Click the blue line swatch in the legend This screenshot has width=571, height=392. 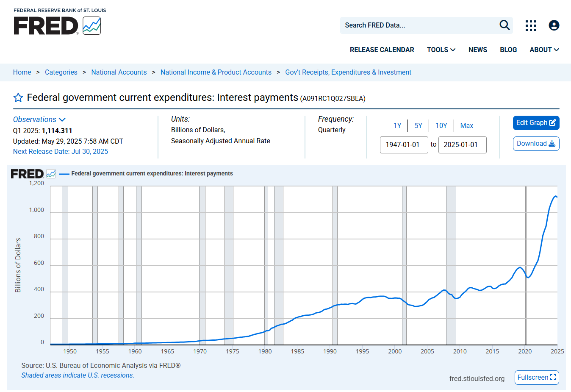[64, 174]
